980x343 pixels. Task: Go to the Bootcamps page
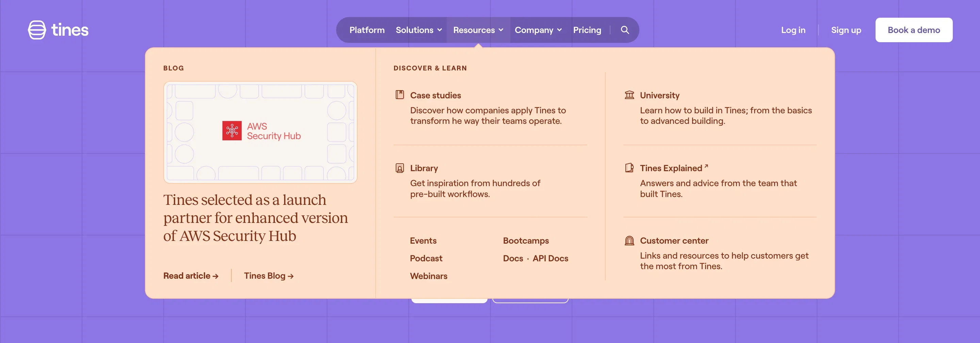coord(526,240)
